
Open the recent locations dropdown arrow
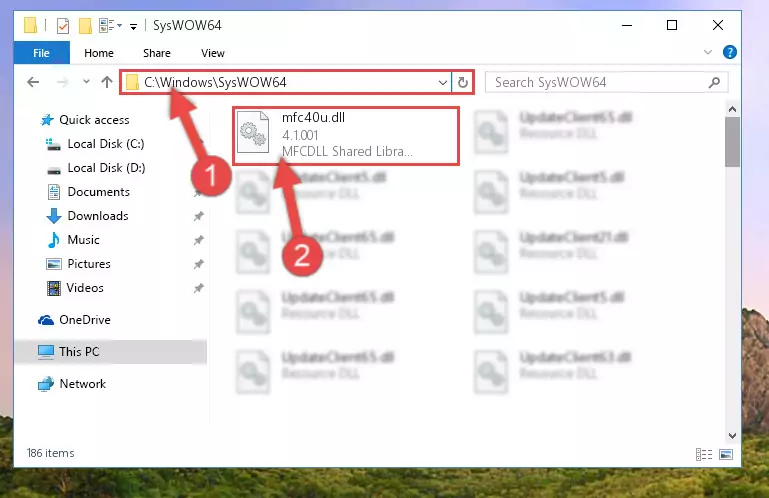[86, 81]
